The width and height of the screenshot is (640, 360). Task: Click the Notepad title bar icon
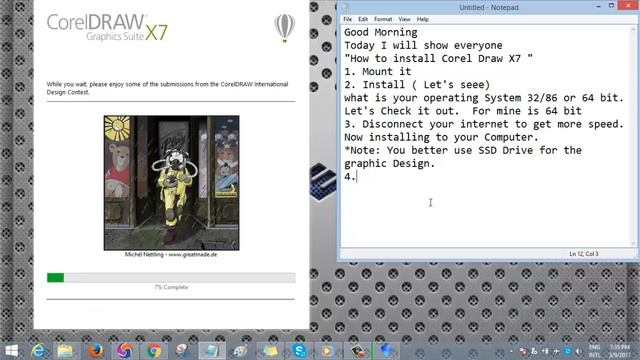click(x=346, y=7)
